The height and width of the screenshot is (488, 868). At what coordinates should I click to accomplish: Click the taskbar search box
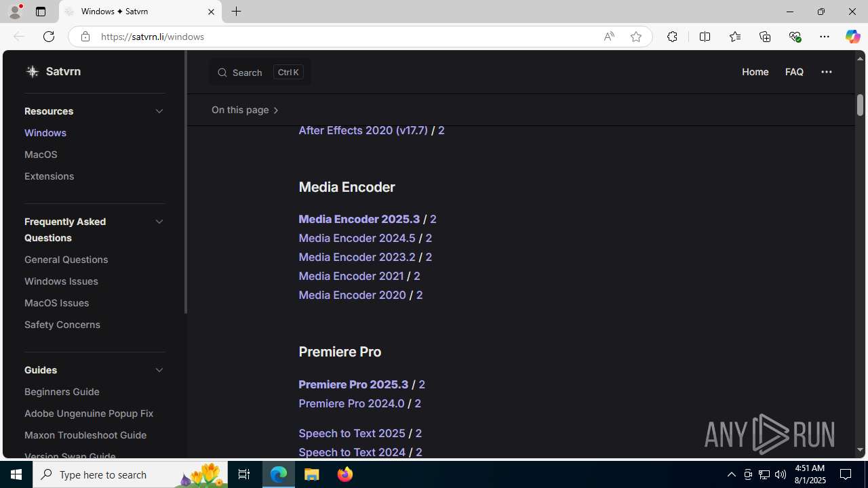click(x=130, y=474)
